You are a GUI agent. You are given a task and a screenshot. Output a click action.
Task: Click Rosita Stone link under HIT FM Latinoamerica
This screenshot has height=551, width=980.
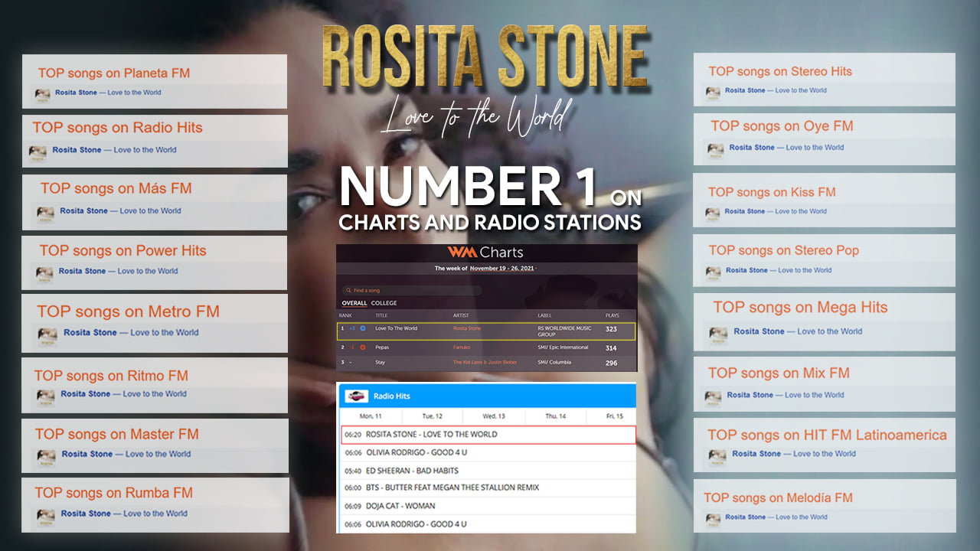click(756, 454)
